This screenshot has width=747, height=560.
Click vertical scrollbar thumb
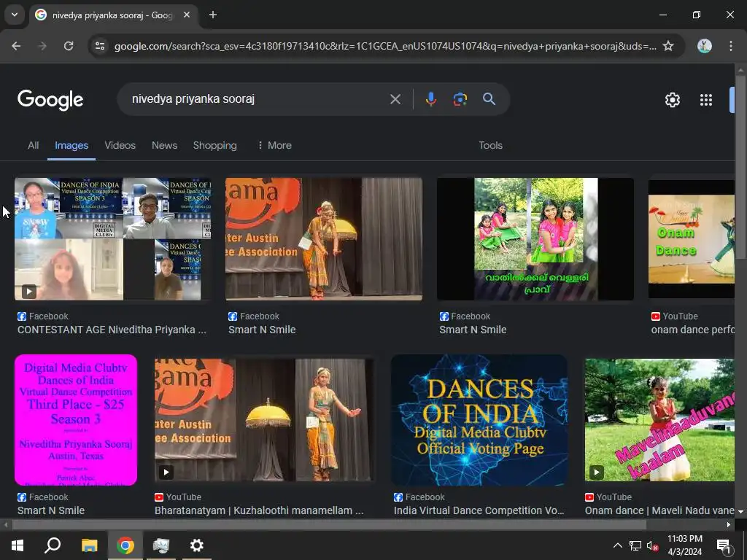pyautogui.click(x=740, y=167)
